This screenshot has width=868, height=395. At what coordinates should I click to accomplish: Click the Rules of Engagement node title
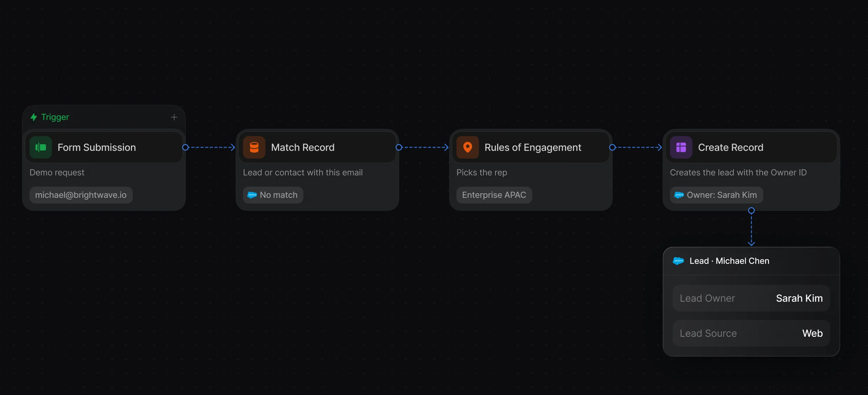[533, 147]
